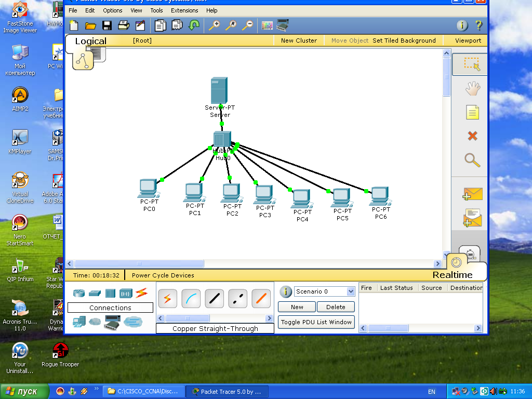This screenshot has height=399, width=532.
Task: Pick the Copper Cross-Over dashed cable icon
Action: coord(238,299)
